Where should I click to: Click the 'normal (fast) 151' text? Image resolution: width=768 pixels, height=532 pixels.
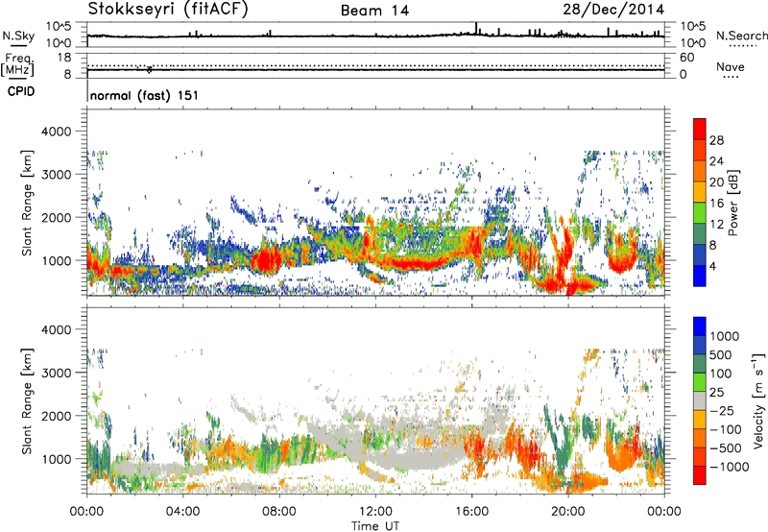[x=145, y=95]
